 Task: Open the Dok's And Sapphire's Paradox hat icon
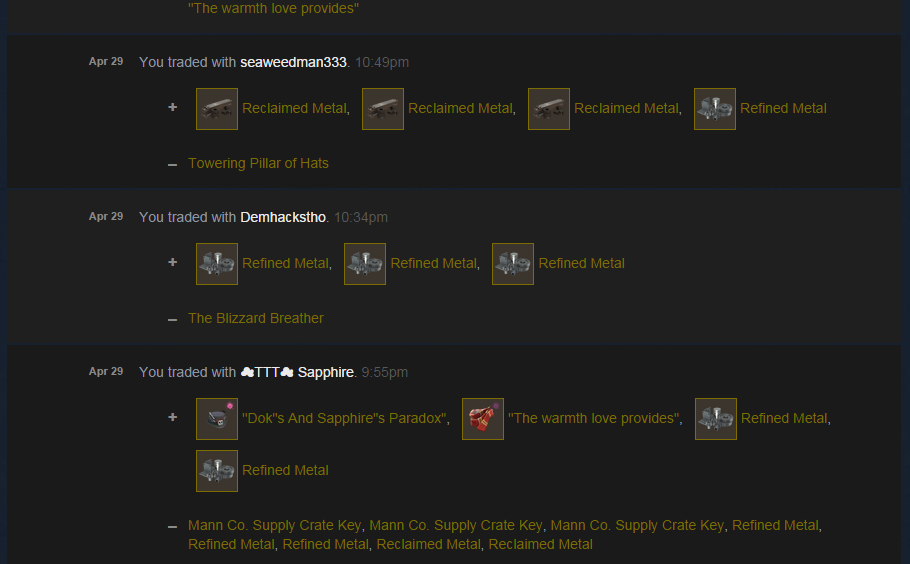tap(216, 419)
